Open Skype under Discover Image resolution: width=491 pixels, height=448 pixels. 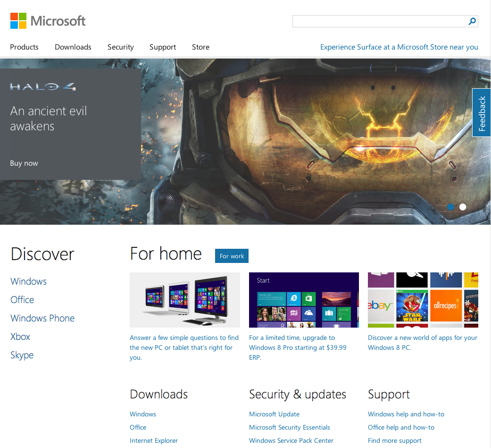tap(22, 355)
